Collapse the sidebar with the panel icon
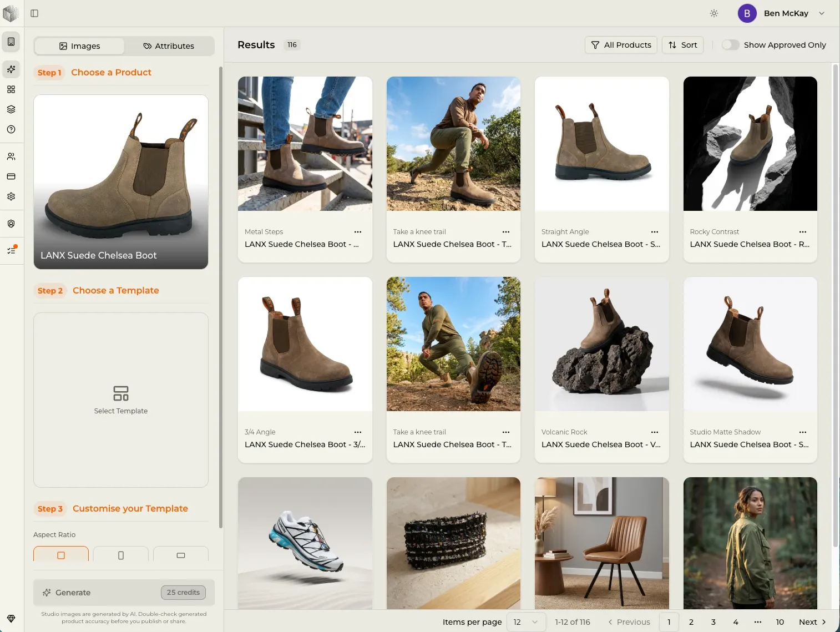 tap(34, 13)
